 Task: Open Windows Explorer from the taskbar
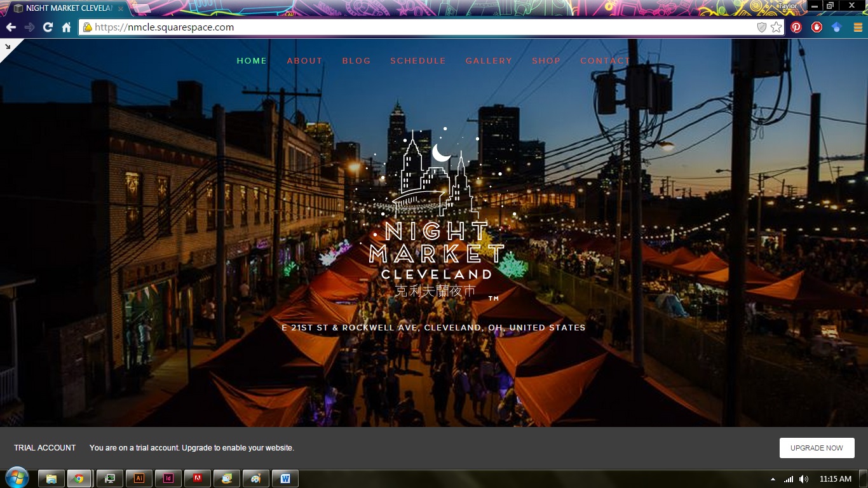click(51, 478)
